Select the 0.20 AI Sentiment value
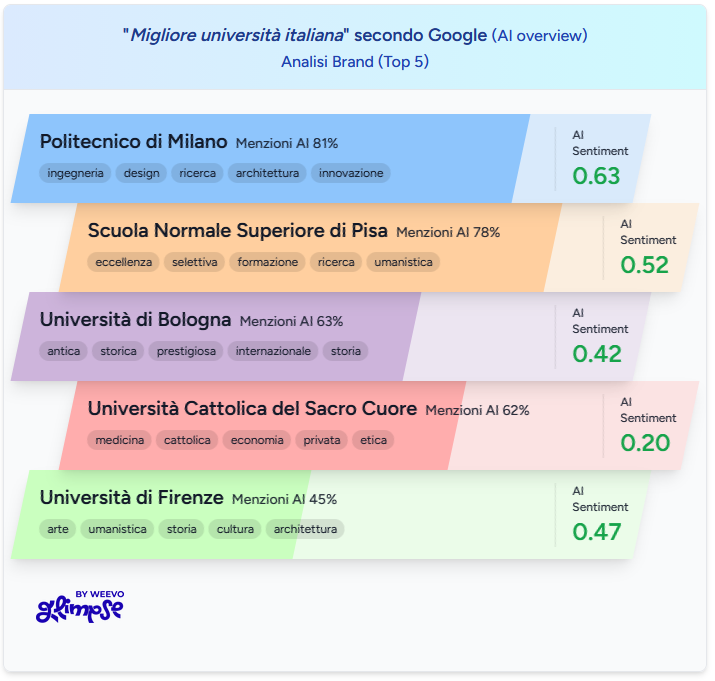 645,443
